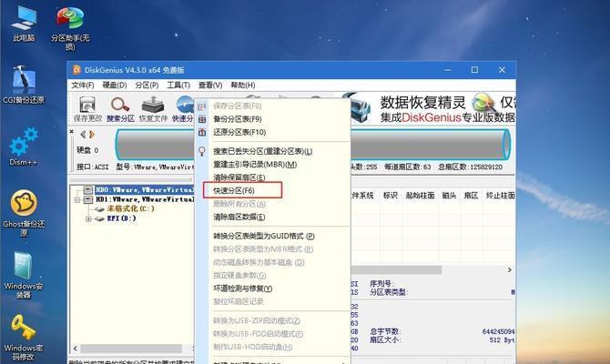Click the 备份分区表(F9) menu icon
This screenshot has height=364, width=610.
tap(202, 119)
